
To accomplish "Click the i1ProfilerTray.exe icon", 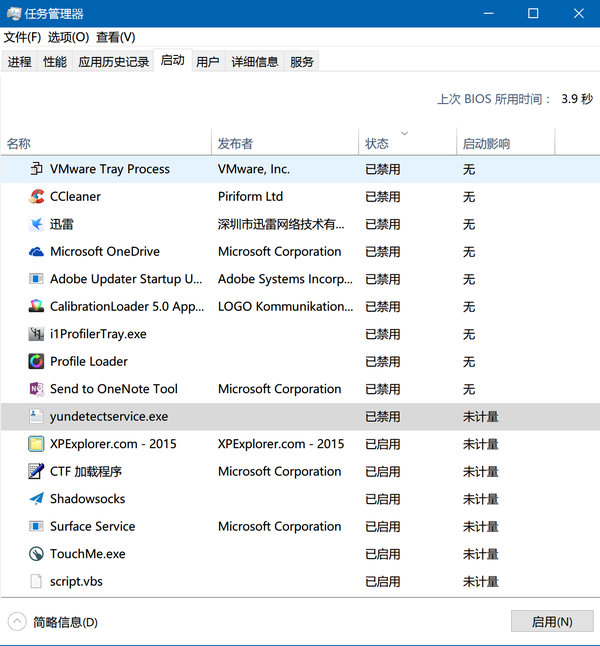I will click(36, 334).
